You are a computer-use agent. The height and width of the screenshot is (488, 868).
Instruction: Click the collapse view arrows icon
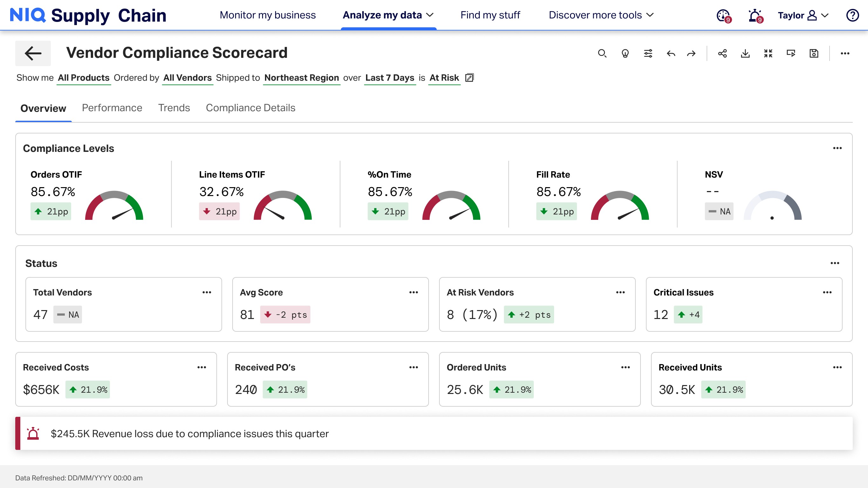click(x=768, y=53)
